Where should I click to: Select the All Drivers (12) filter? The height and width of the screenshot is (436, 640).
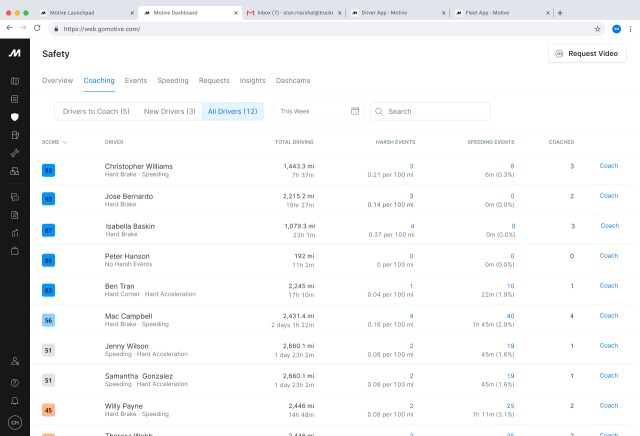(x=232, y=111)
